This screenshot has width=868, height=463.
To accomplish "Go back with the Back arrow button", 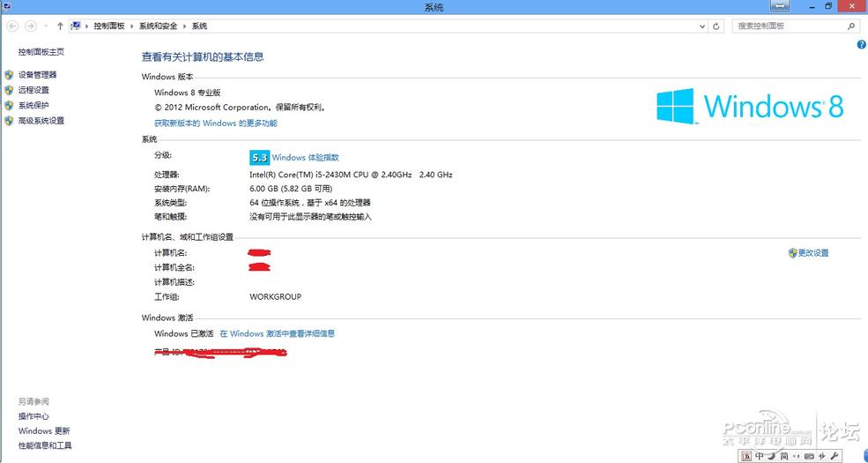I will point(12,26).
